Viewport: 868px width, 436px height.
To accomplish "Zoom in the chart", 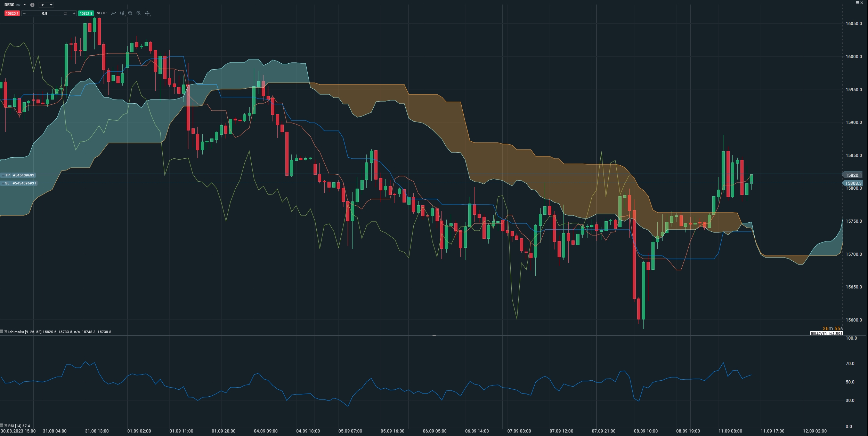I will click(139, 13).
